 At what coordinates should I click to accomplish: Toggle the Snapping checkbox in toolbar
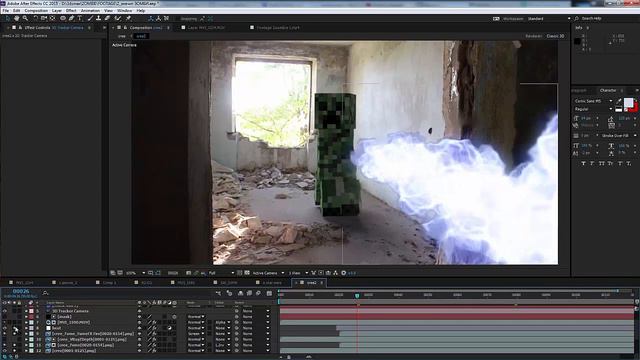coord(178,19)
